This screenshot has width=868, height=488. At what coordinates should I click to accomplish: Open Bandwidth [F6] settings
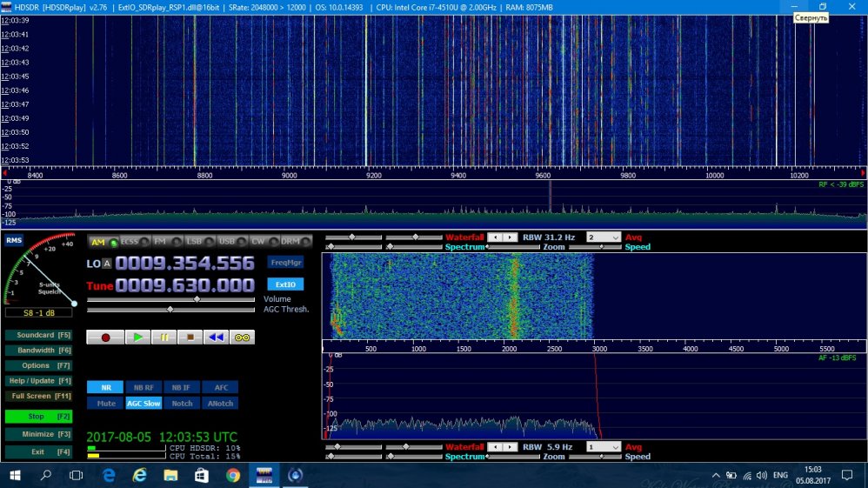[39, 350]
